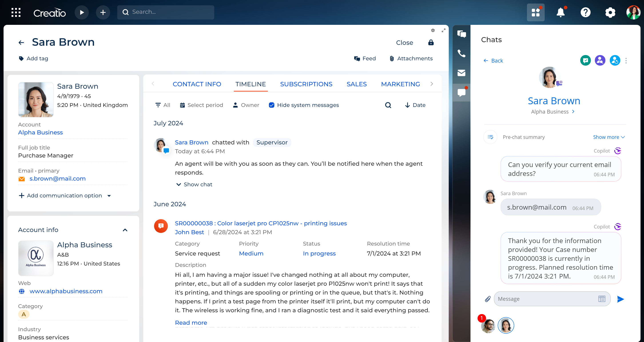644x342 pixels.
Task: Open notifications via the bell icon
Action: click(561, 12)
